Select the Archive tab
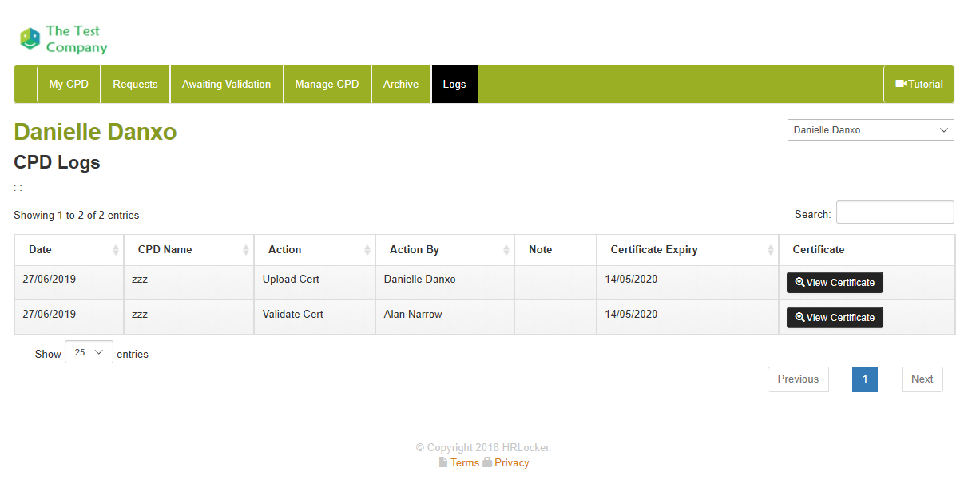980x484 pixels. click(401, 84)
